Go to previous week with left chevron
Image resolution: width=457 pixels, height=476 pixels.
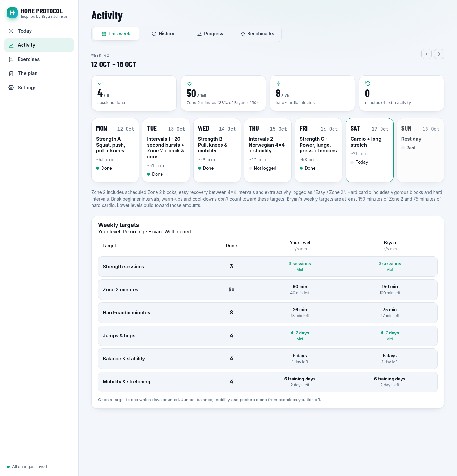pos(427,54)
